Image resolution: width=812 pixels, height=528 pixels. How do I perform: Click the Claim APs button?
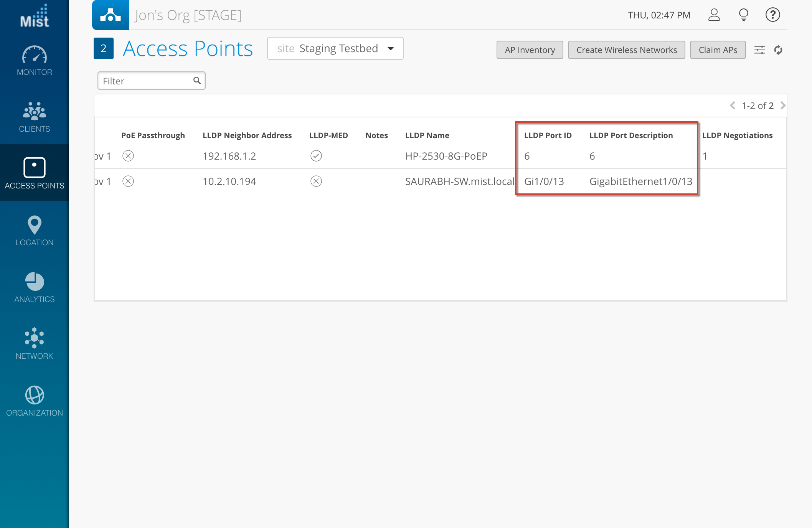point(718,50)
